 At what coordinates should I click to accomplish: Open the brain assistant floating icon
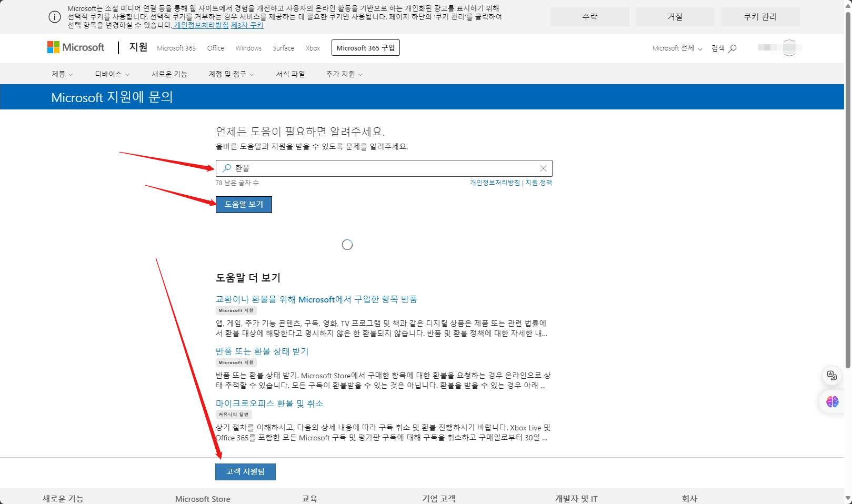click(832, 401)
